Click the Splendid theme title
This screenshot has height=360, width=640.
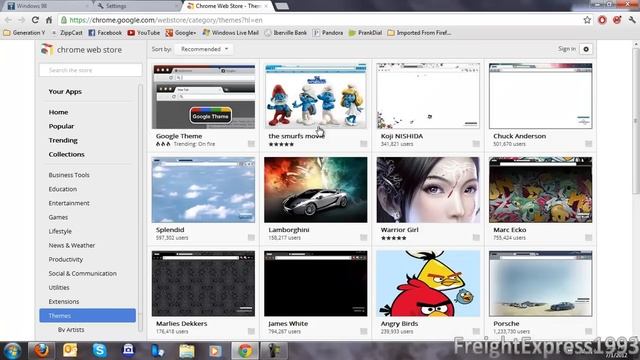coord(170,230)
